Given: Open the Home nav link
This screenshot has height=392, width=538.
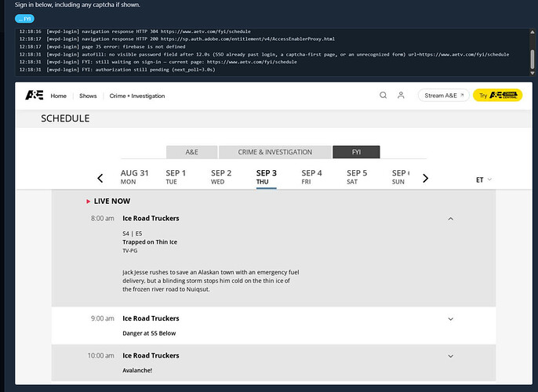Looking at the screenshot, I should [x=58, y=96].
